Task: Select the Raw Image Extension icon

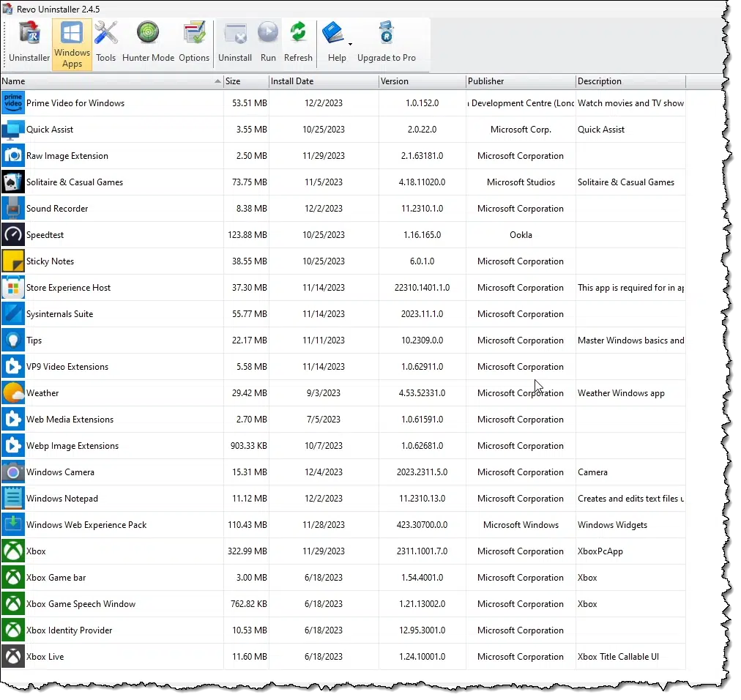Action: 13,156
